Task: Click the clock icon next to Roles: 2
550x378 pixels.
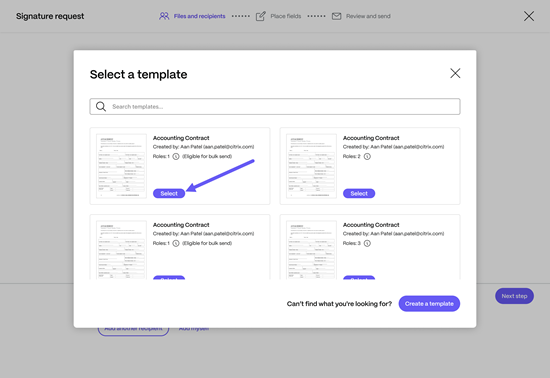Action: point(367,156)
